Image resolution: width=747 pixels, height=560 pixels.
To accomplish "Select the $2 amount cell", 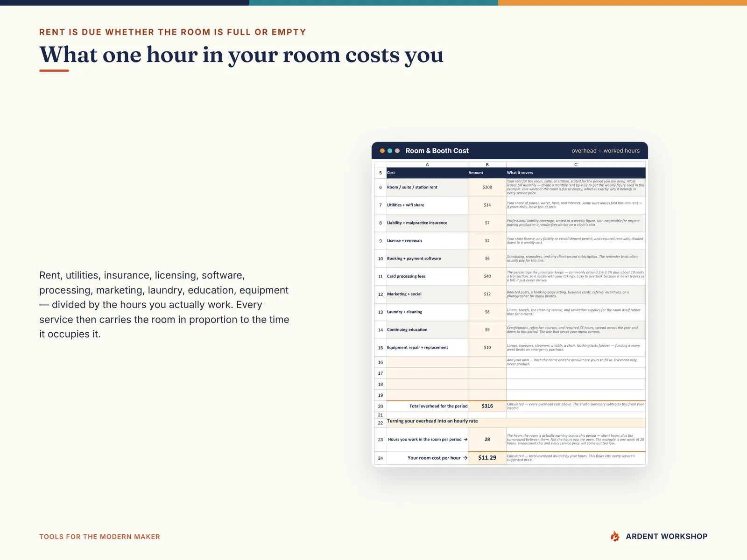I will [x=487, y=241].
